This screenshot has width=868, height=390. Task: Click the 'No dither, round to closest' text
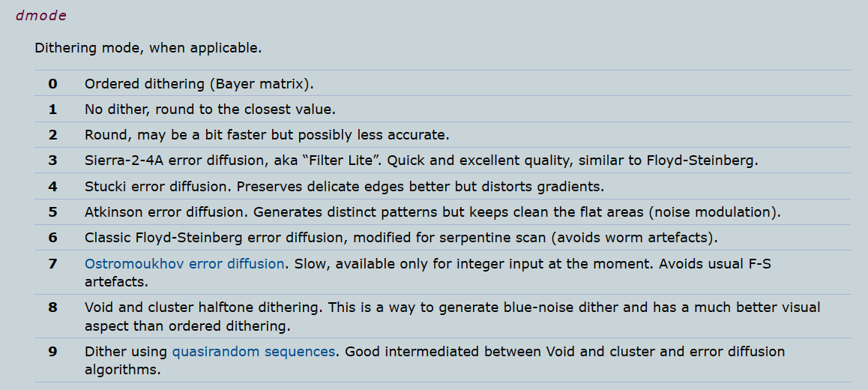[210, 109]
